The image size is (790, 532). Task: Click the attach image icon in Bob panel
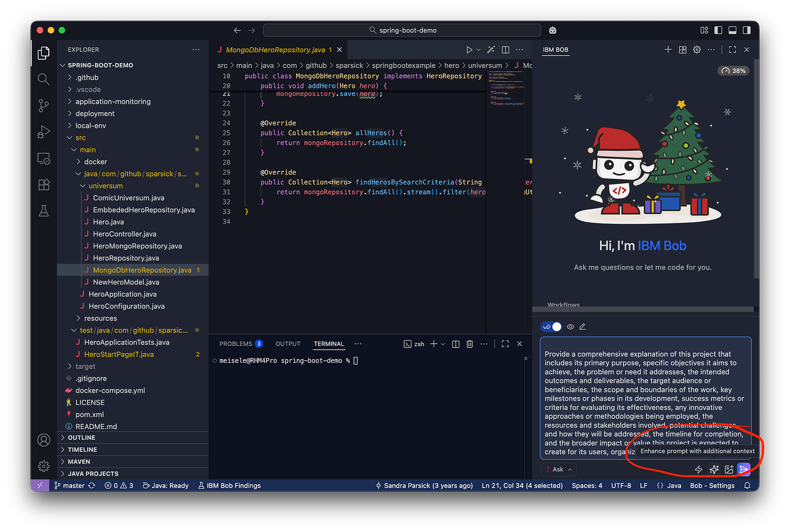pyautogui.click(x=729, y=470)
